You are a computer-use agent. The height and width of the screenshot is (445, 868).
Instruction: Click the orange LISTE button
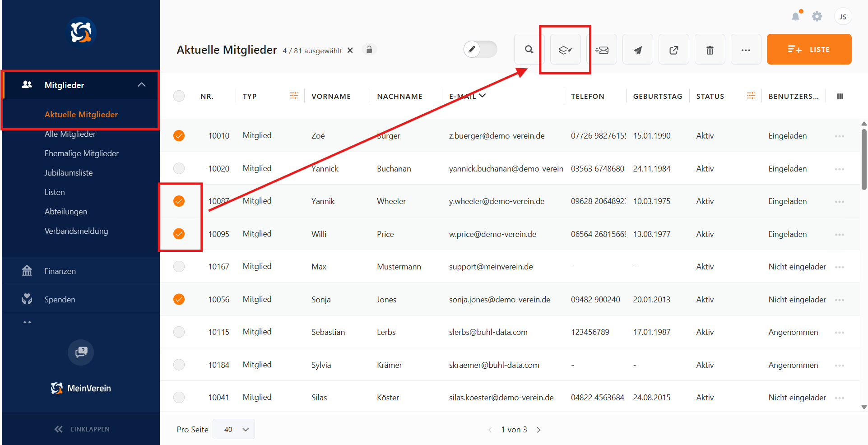[x=809, y=49]
